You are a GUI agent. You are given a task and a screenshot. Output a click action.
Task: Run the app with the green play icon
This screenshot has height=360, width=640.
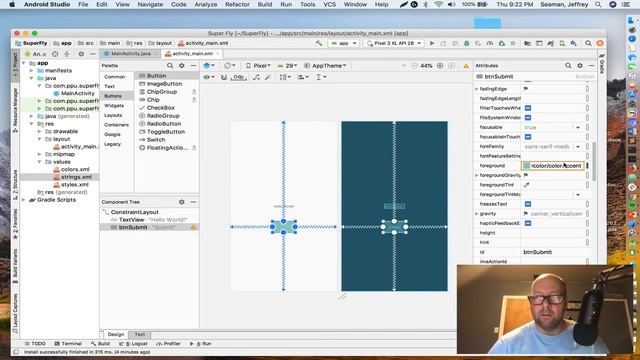coord(432,43)
